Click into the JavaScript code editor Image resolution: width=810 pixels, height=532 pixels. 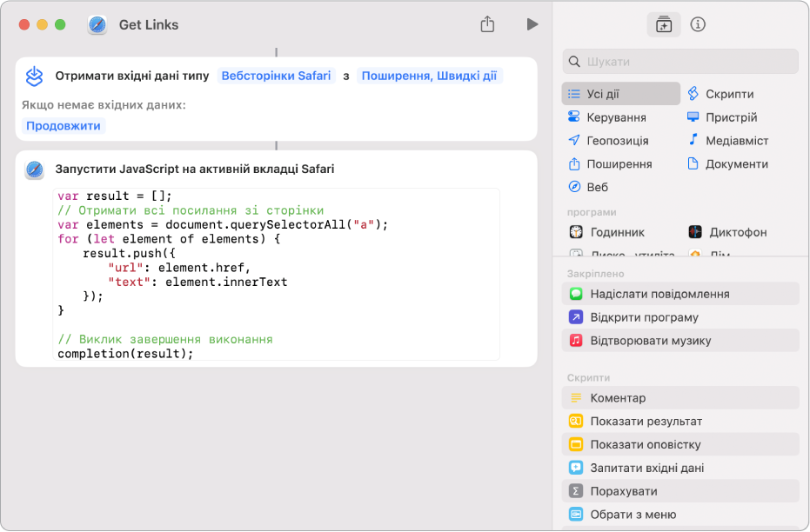click(x=277, y=275)
